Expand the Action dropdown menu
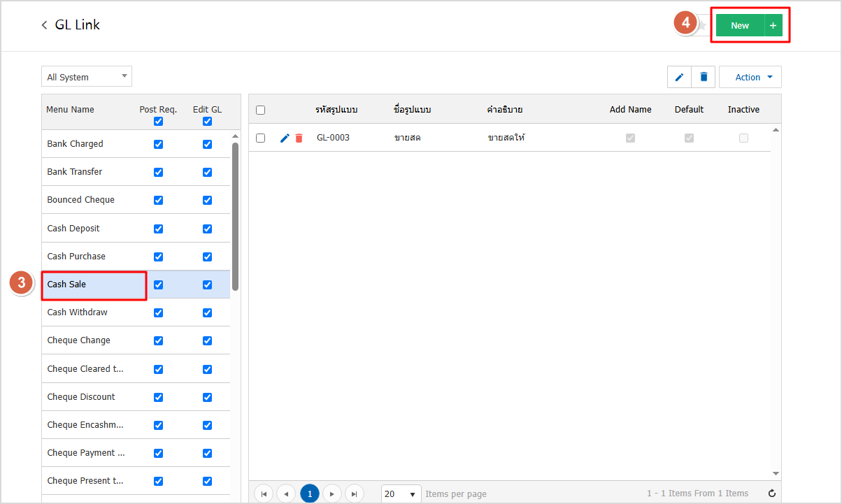 point(750,77)
